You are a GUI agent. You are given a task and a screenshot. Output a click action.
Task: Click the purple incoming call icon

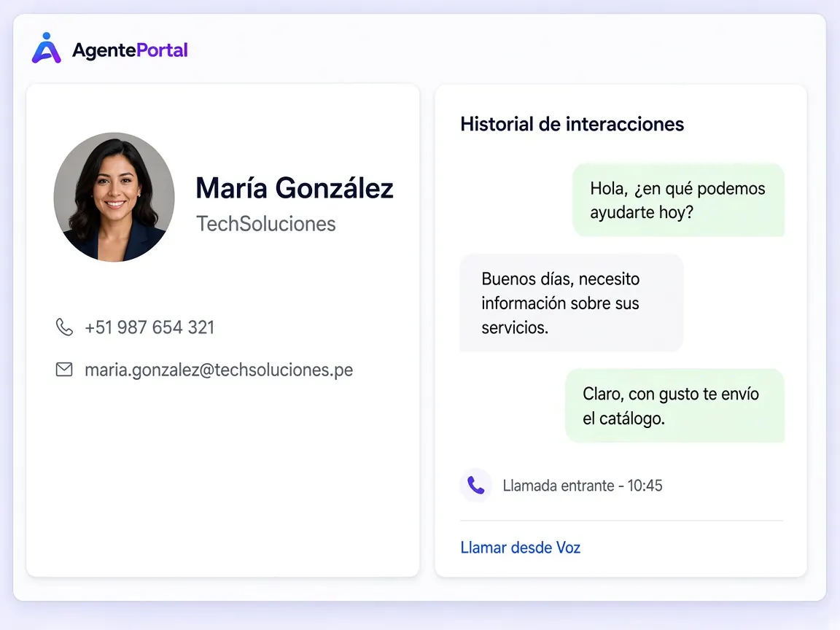475,486
